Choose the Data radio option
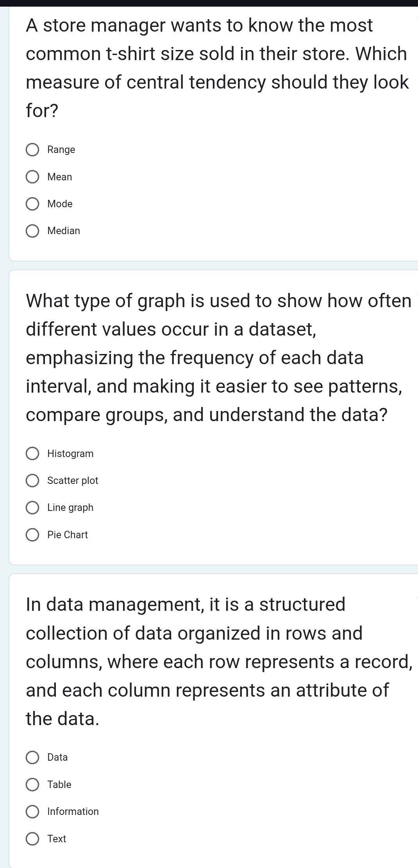The width and height of the screenshot is (418, 868). 32,758
